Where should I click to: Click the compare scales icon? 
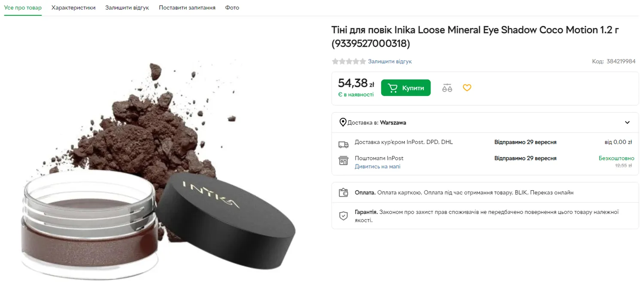point(447,88)
